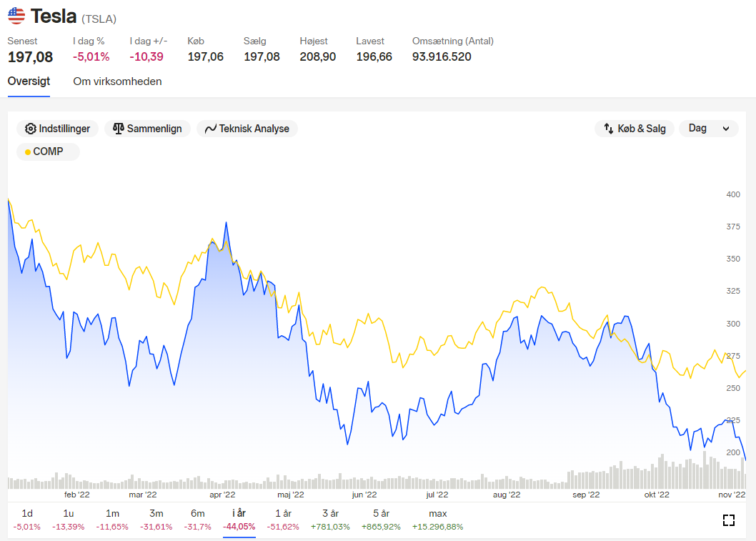Expand chart to fullscreen

pyautogui.click(x=729, y=520)
